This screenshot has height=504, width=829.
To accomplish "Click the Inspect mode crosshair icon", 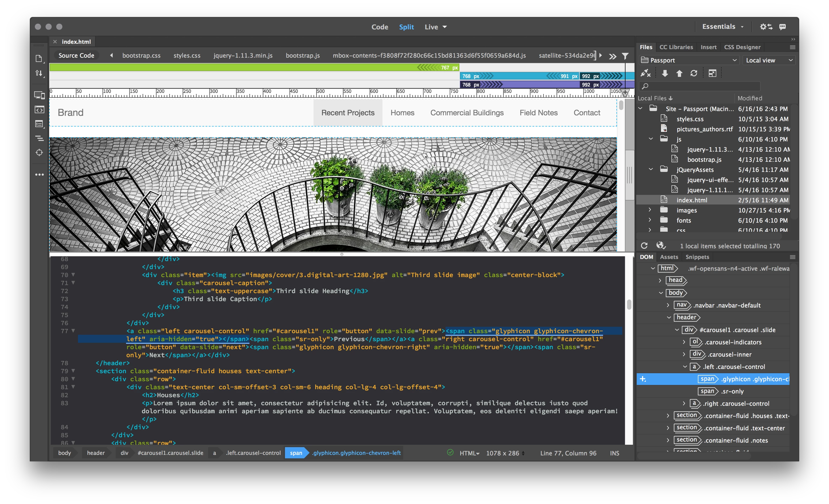I will pos(39,153).
